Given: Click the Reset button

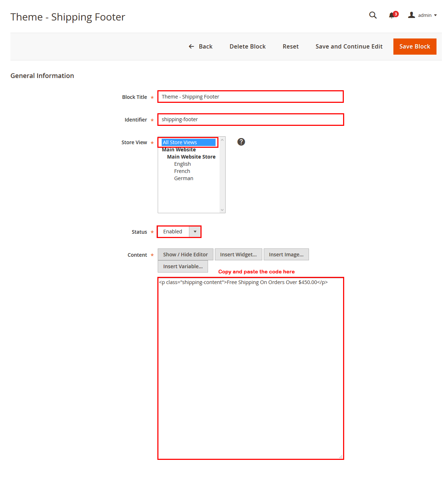Looking at the screenshot, I should [291, 46].
